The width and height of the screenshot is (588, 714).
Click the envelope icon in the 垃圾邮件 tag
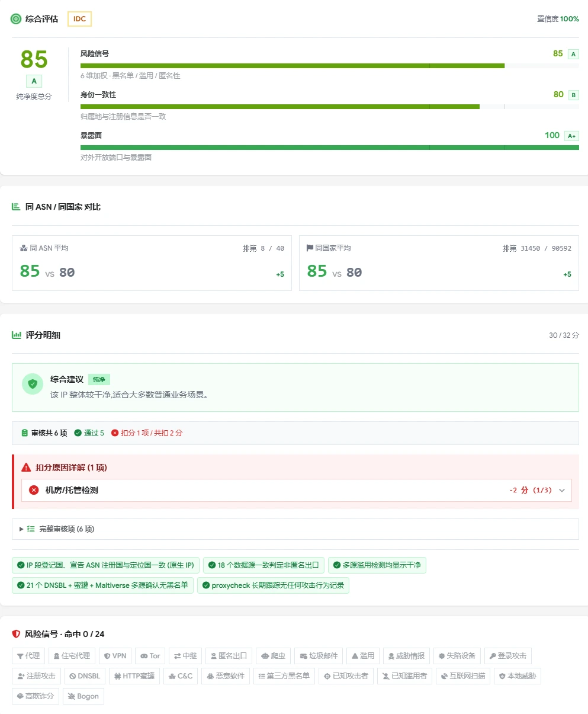304,656
